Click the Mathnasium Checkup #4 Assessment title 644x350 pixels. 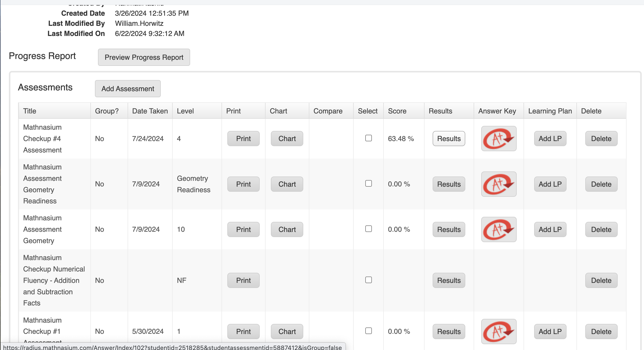tap(42, 139)
